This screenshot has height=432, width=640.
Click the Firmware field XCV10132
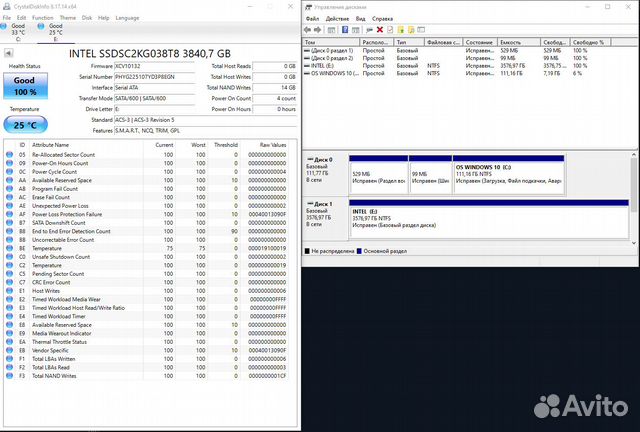coord(154,66)
